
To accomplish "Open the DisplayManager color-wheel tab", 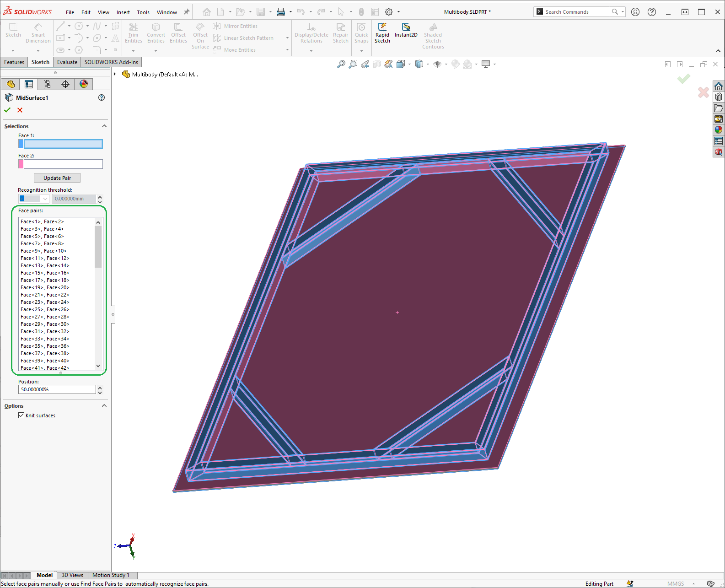I will click(x=84, y=84).
